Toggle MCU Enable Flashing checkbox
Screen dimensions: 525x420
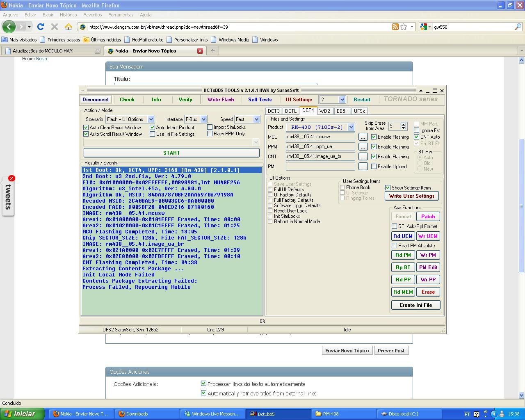[374, 137]
